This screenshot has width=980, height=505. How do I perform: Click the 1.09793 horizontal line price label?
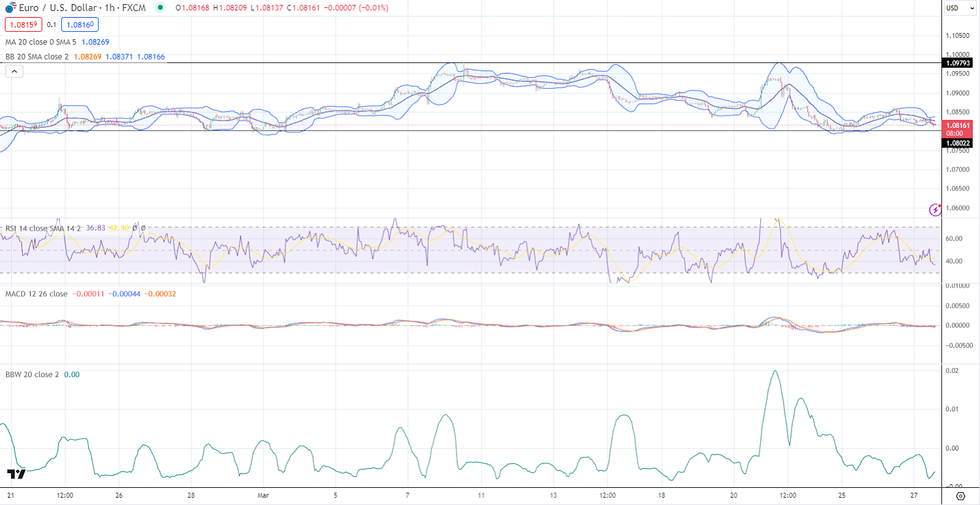tap(958, 63)
